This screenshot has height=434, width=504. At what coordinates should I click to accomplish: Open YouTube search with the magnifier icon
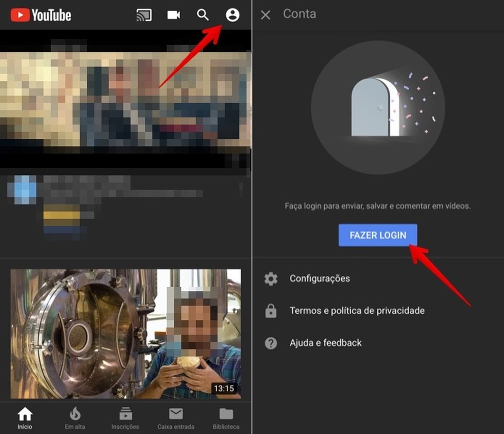coord(203,15)
